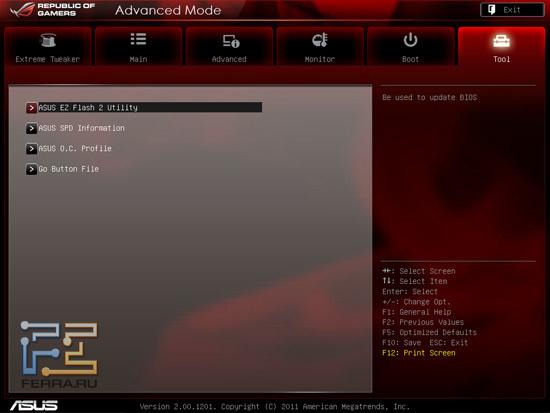Screen dimensions: 550x413
Task: Click the Extreme Tweaker chip icon
Action: click(48, 40)
